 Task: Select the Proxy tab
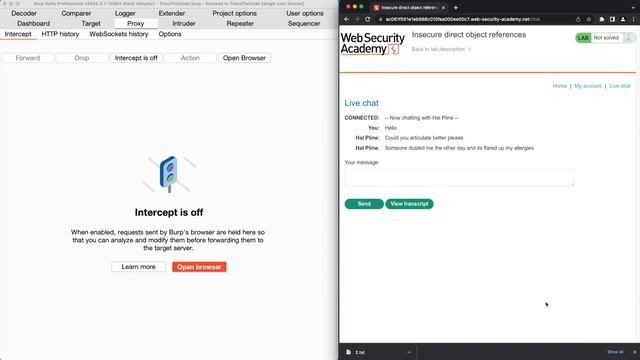click(136, 24)
